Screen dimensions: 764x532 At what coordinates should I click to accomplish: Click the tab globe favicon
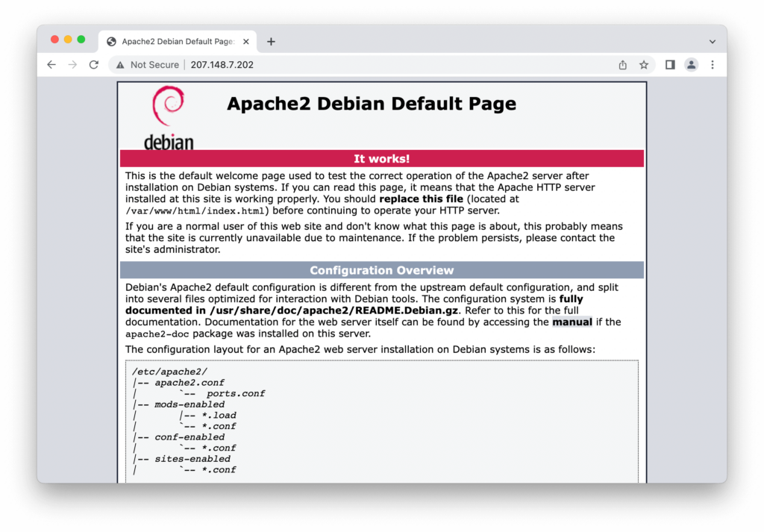pyautogui.click(x=112, y=42)
